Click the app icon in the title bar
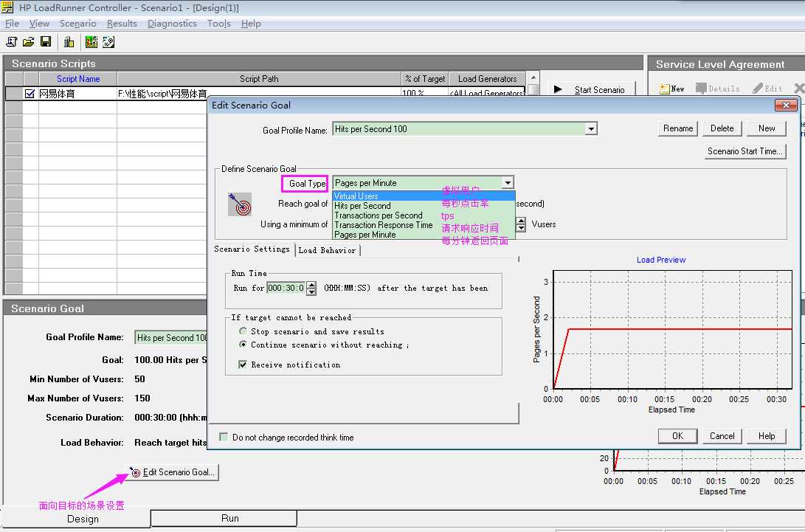Viewport: 805px width, 532px height. click(7, 7)
